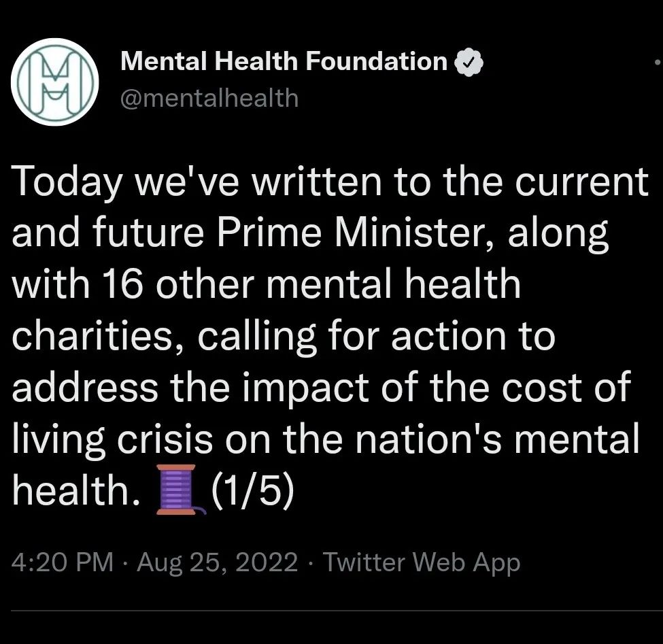663x644 pixels.
Task: Click the 4:20 PM timestamp
Action: (x=63, y=562)
